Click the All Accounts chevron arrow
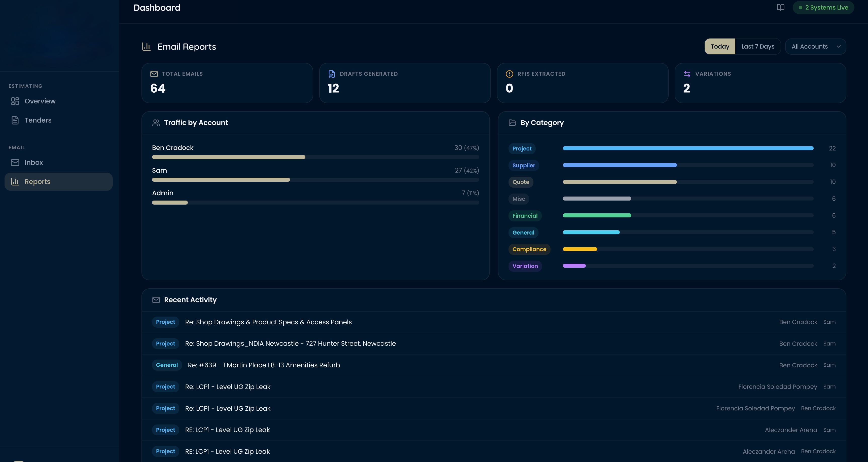Image resolution: width=868 pixels, height=462 pixels. [x=839, y=47]
